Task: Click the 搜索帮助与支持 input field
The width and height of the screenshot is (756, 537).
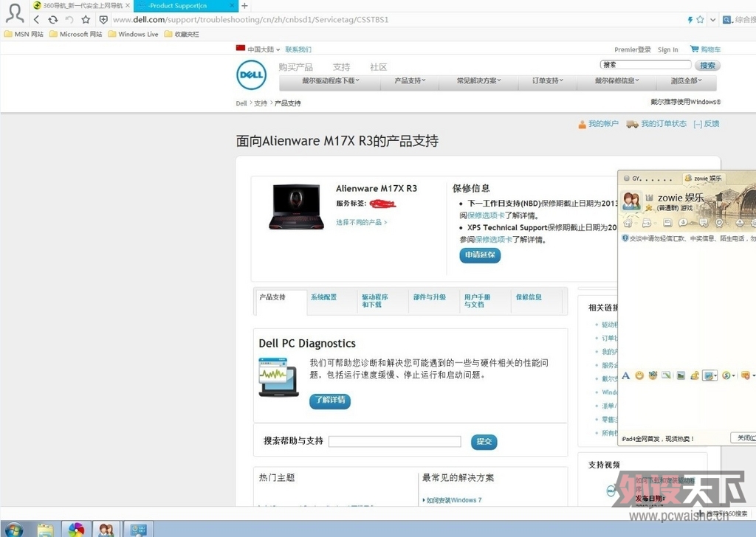Action: point(394,441)
